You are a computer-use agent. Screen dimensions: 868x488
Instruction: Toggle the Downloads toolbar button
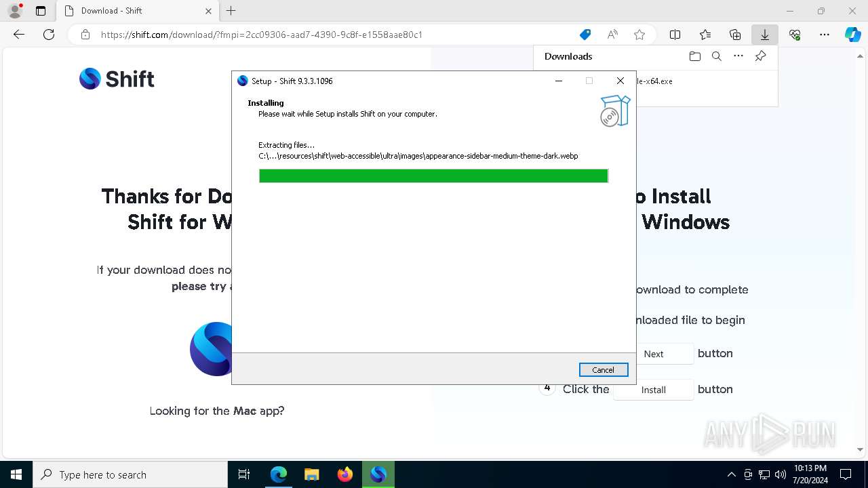click(x=764, y=35)
